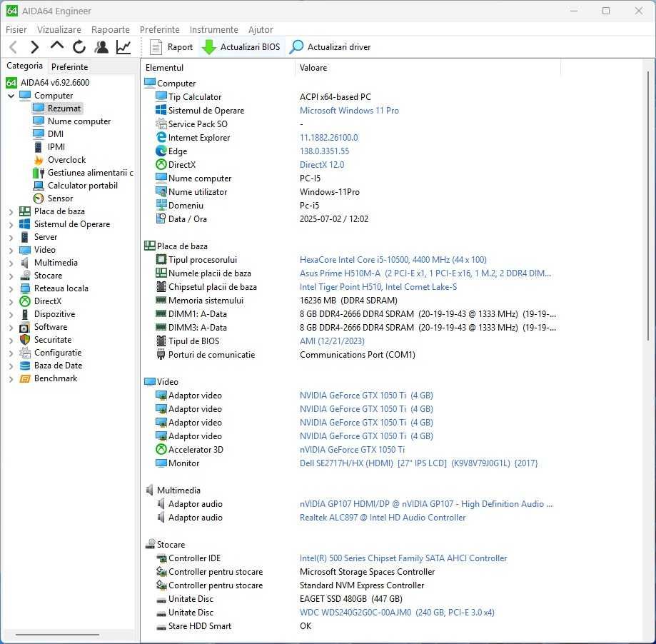Click the Securitate shield icon
656x644 pixels.
click(25, 340)
